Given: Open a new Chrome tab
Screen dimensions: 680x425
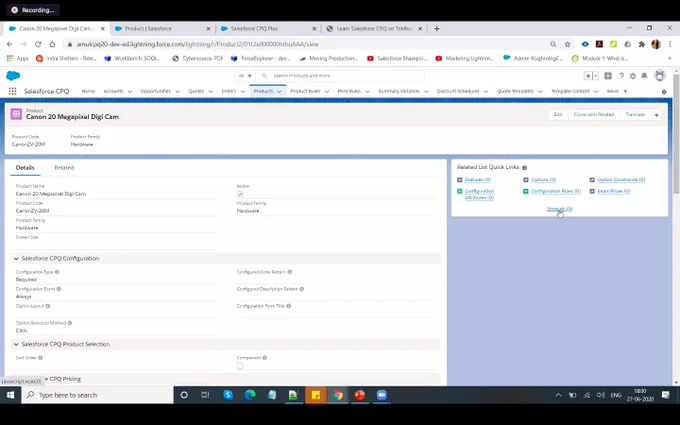Looking at the screenshot, I should [437, 29].
